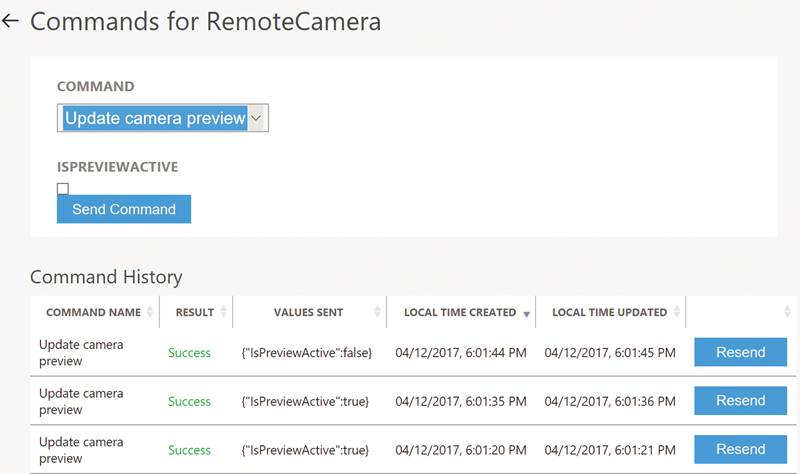Sort by Local Time Updated column
This screenshot has width=800, height=474.
[x=609, y=312]
